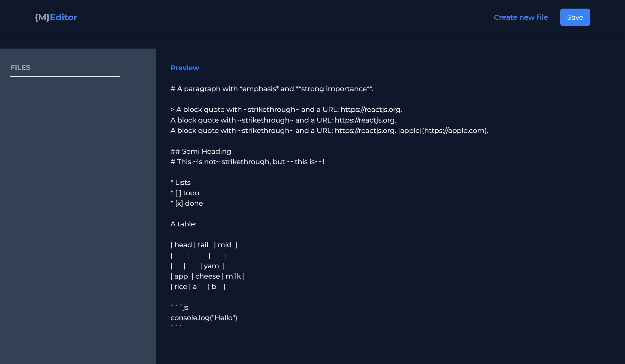Click the '## Semi Heading' line

[x=201, y=151]
